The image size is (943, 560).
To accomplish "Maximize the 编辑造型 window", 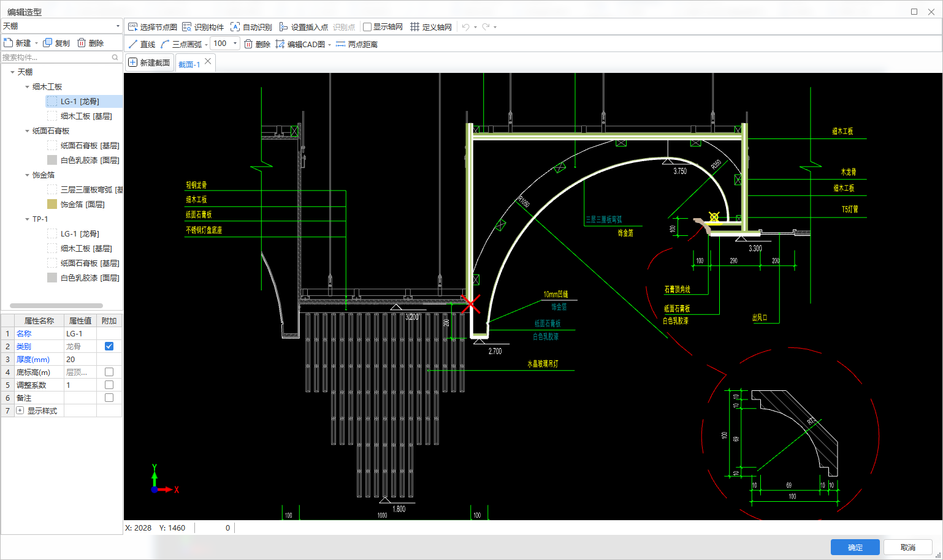I will tap(914, 11).
